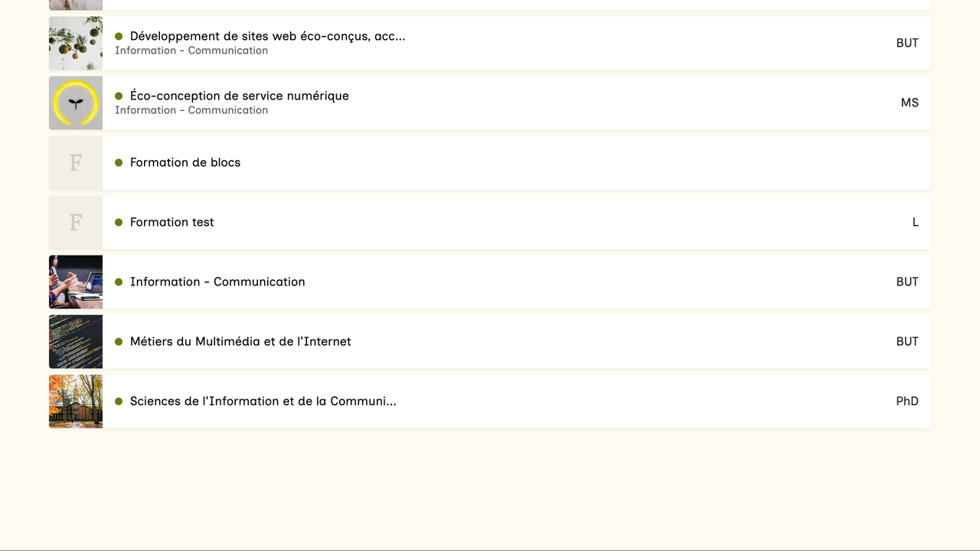
Task: Click the F placeholder icon beside Formation test
Action: 76,222
